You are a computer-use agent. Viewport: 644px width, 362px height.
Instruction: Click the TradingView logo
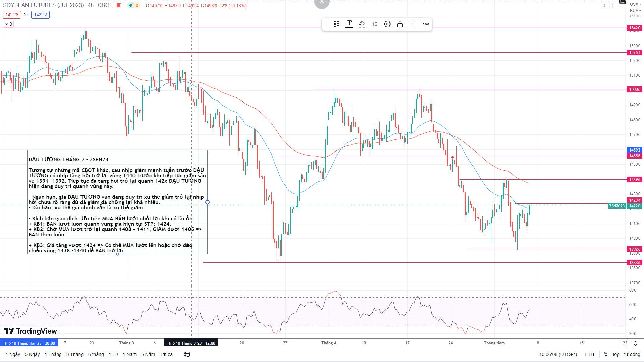coord(31,331)
